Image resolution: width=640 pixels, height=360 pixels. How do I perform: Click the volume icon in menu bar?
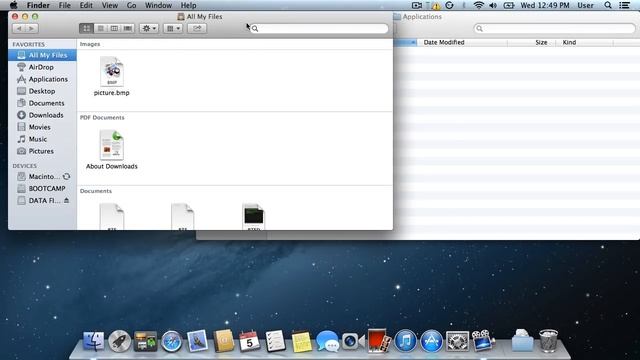pos(493,5)
